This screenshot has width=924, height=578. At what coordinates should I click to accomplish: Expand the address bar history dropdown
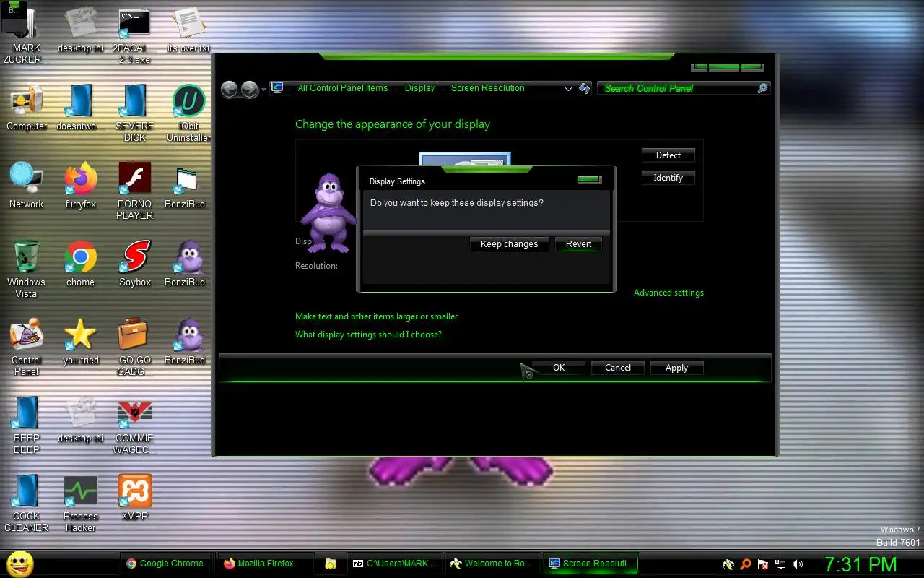point(568,89)
